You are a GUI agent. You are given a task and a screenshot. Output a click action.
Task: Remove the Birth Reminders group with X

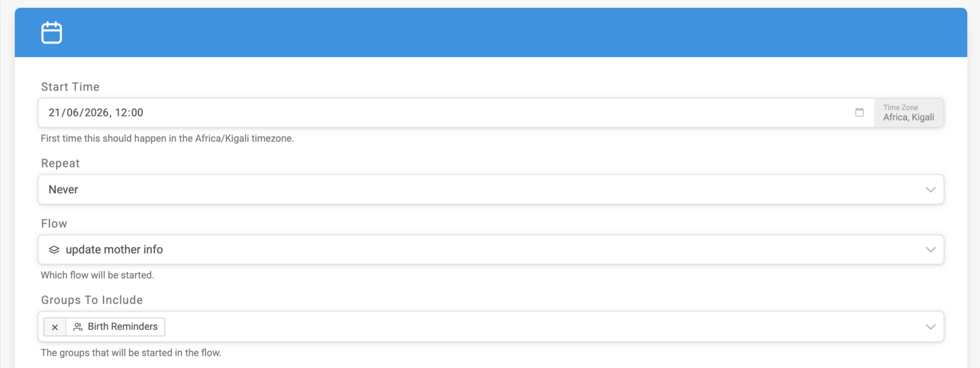tap(55, 327)
